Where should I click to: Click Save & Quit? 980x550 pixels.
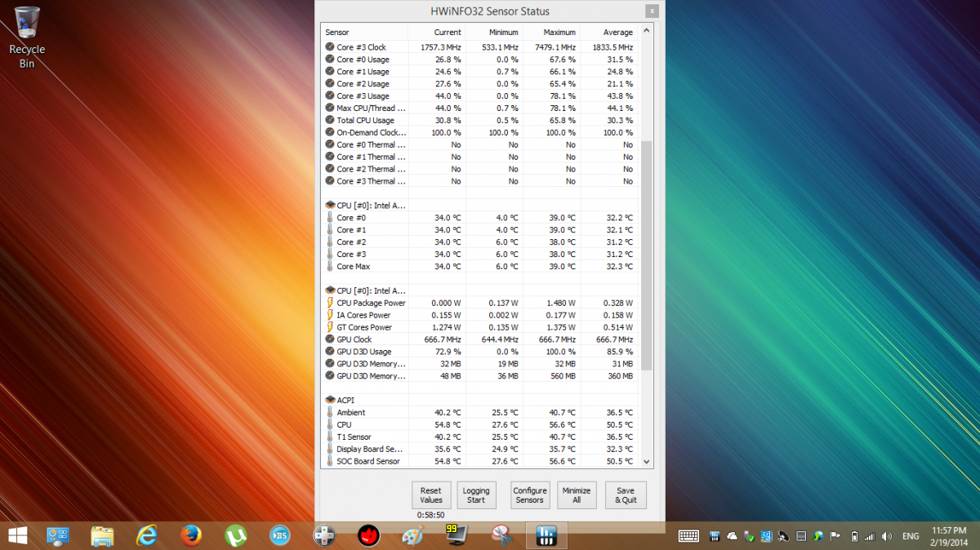626,495
